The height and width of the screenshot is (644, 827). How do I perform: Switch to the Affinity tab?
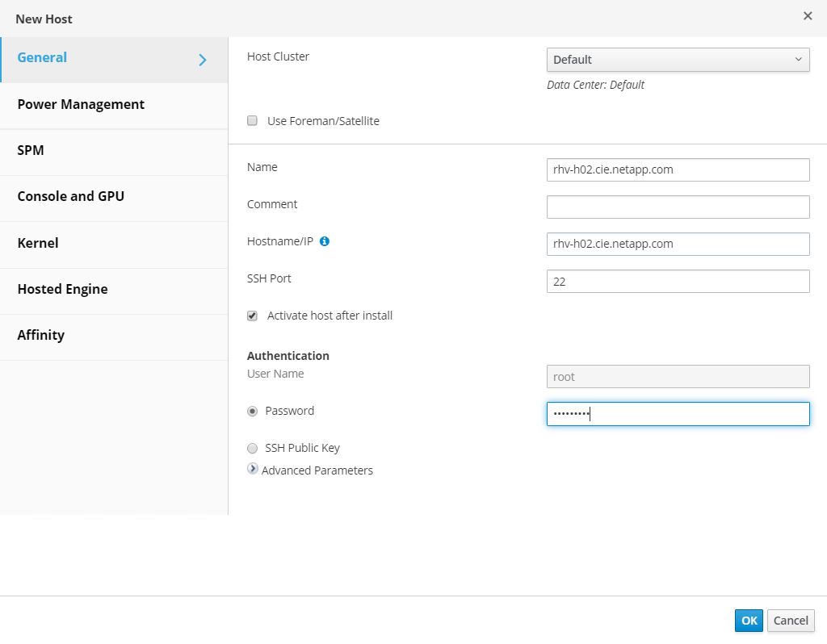click(41, 335)
